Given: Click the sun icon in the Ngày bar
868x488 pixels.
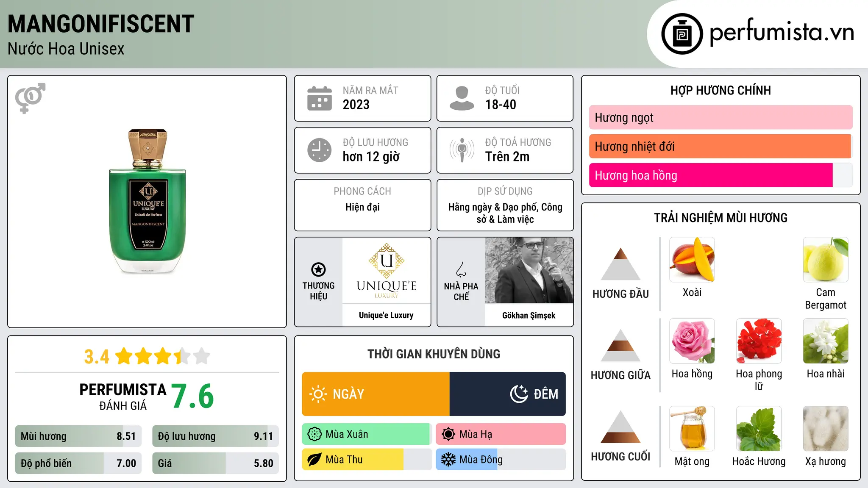Looking at the screenshot, I should point(318,394).
